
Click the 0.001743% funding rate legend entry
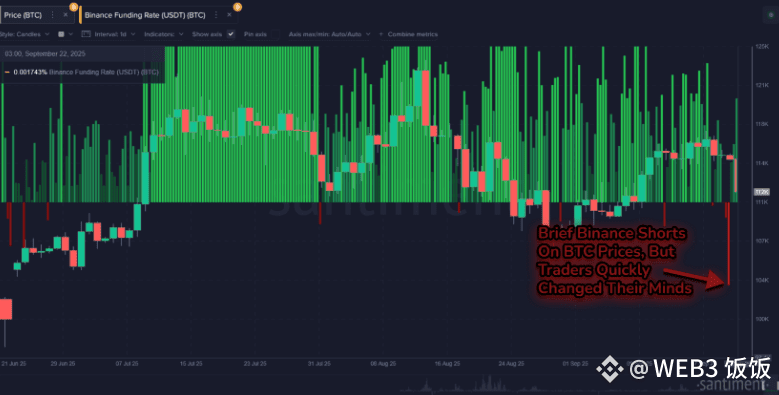(x=82, y=72)
